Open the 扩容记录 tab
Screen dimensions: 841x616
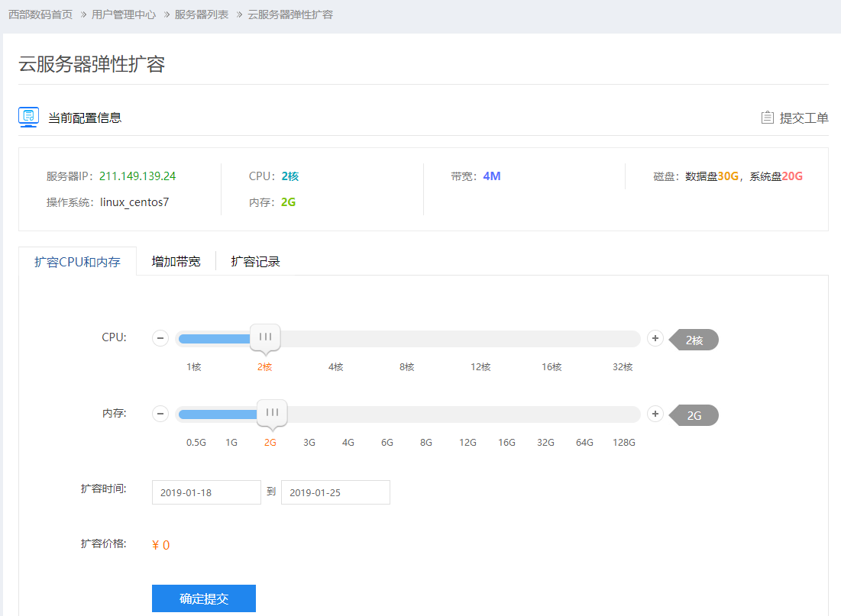click(x=255, y=262)
